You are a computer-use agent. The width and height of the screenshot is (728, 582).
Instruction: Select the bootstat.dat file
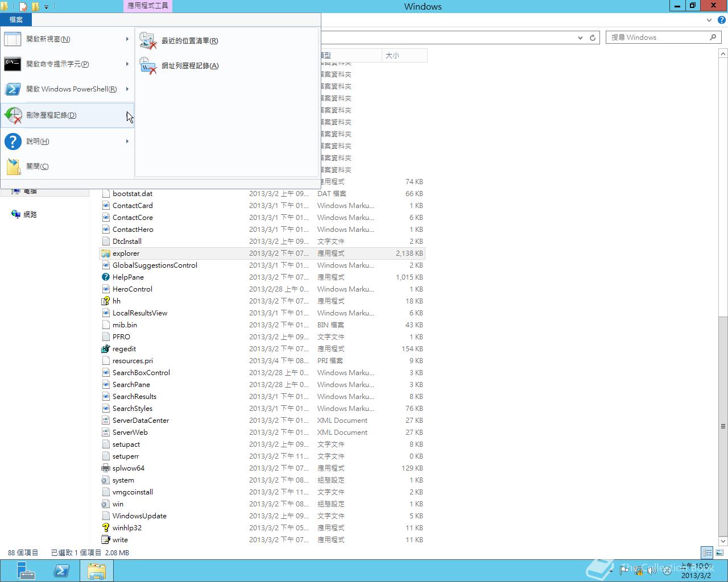coord(262,194)
